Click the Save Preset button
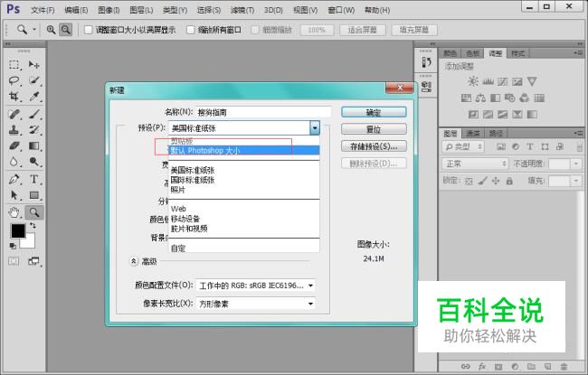This screenshot has width=588, height=375. coord(374,146)
